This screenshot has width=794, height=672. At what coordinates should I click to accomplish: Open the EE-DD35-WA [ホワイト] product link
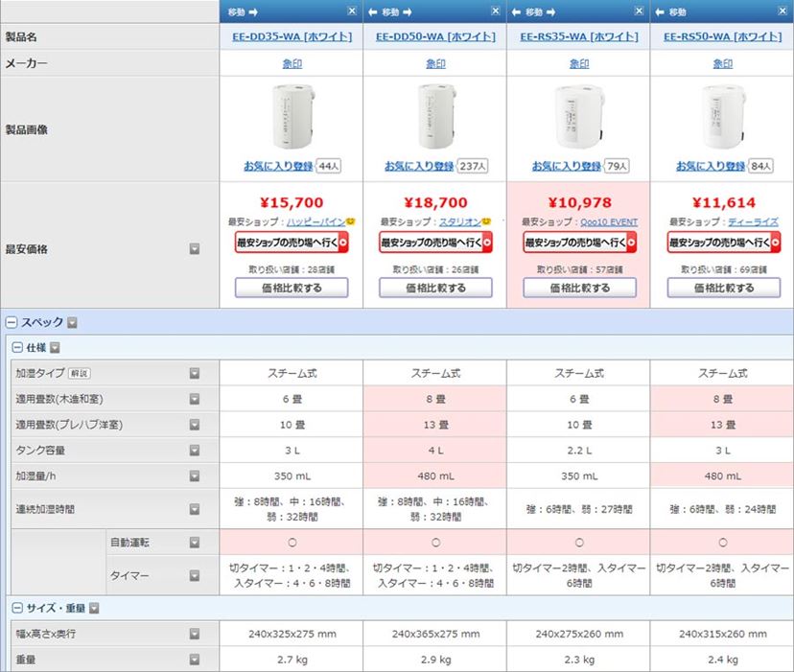click(291, 35)
